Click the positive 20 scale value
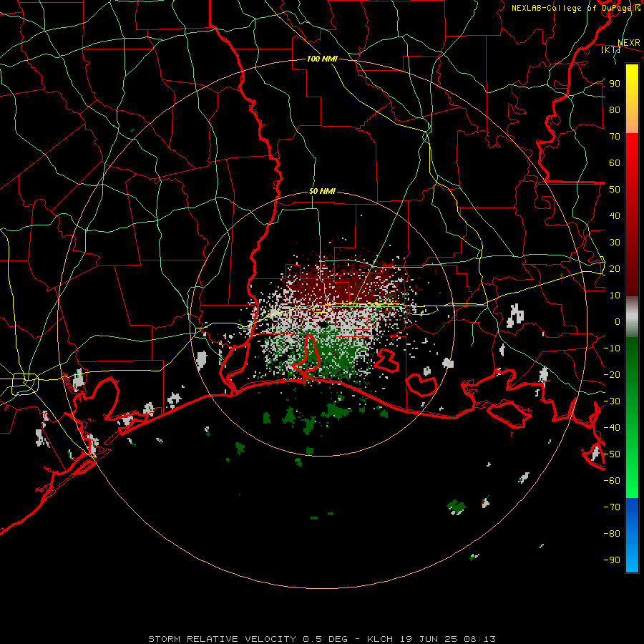The width and height of the screenshot is (644, 644). (x=615, y=268)
